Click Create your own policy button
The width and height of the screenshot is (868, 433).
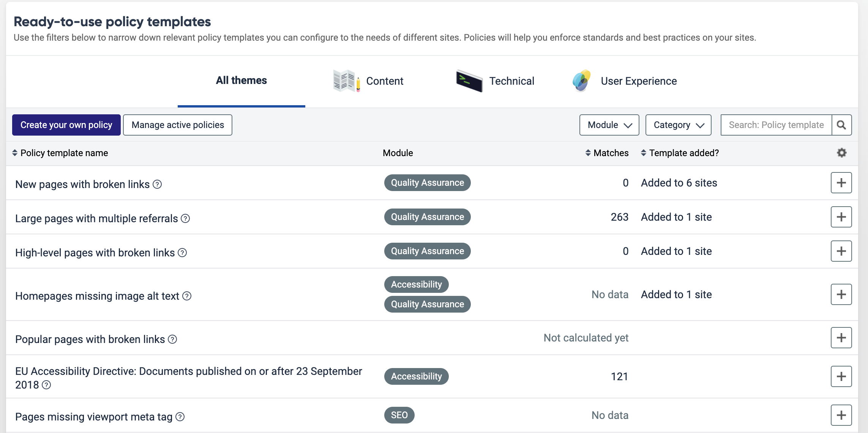click(66, 125)
